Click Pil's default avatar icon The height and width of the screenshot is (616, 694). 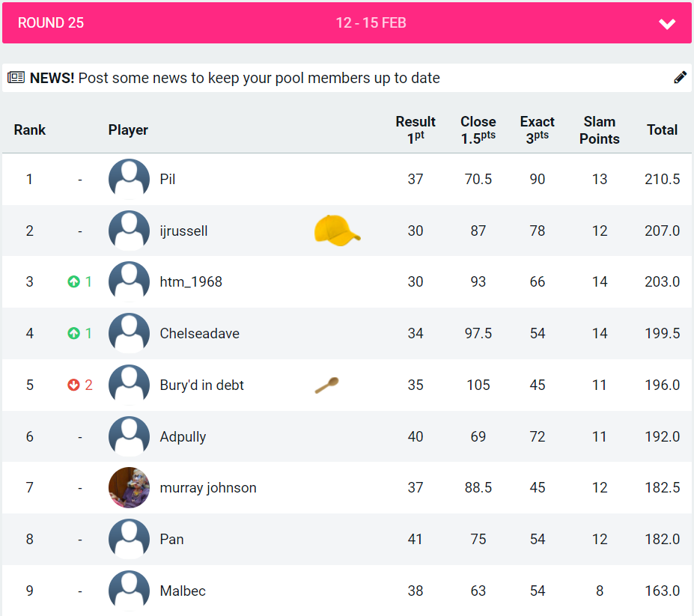[129, 180]
